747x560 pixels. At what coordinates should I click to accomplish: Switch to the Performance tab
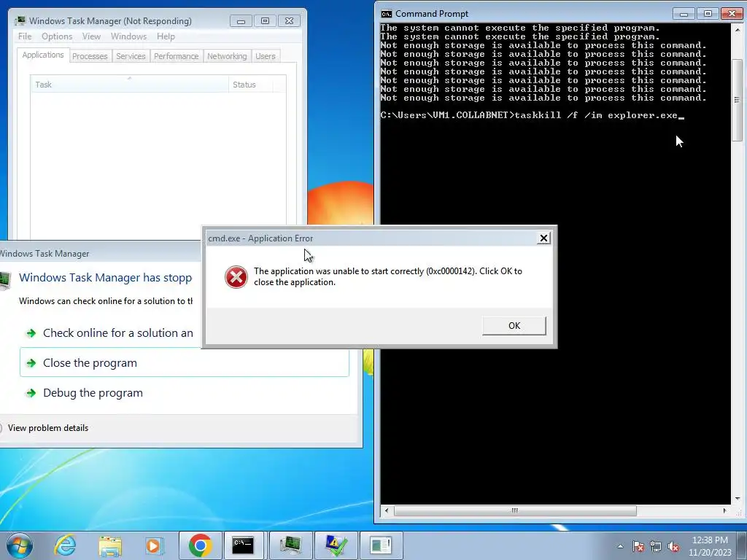coord(176,56)
